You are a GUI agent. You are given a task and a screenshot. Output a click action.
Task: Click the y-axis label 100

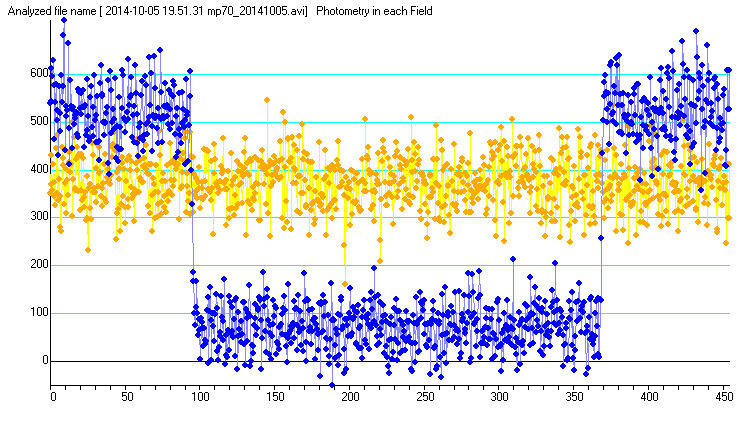(40, 312)
